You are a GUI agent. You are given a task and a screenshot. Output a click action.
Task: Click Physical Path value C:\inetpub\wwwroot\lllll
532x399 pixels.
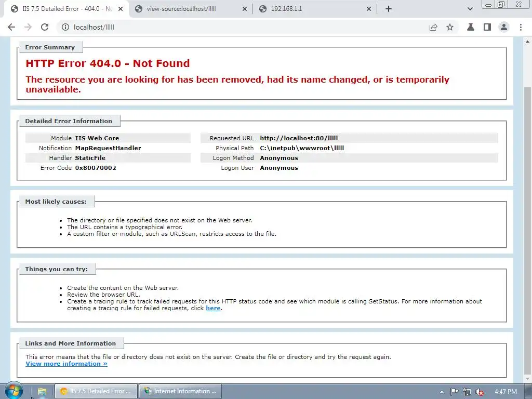point(302,148)
